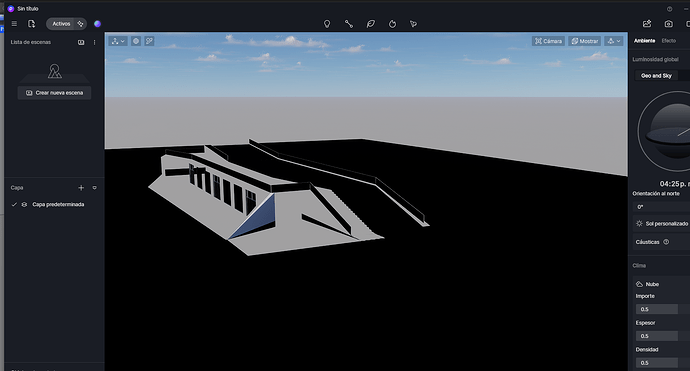Screen dimensions: 690x371
Task: Click the export share icon at top right
Action: [646, 24]
